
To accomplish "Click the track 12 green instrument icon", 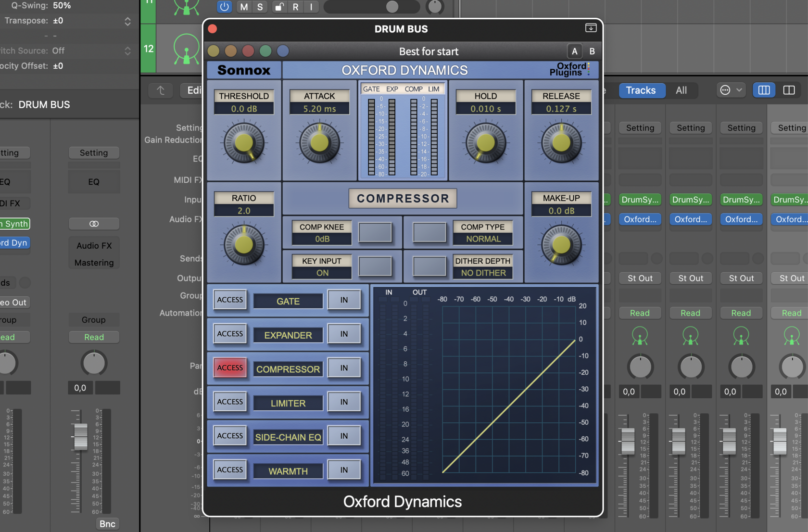I will 186,49.
